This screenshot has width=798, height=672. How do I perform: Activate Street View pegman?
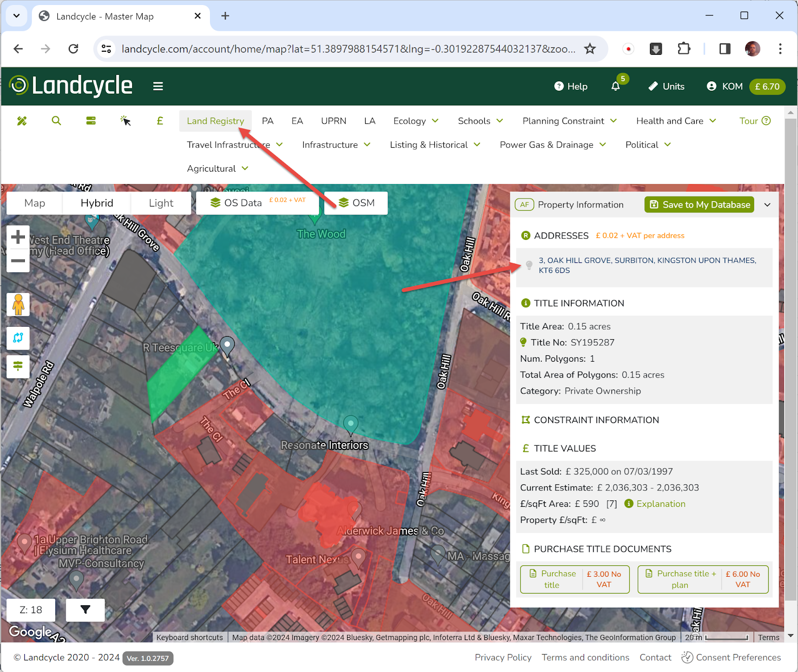click(18, 304)
